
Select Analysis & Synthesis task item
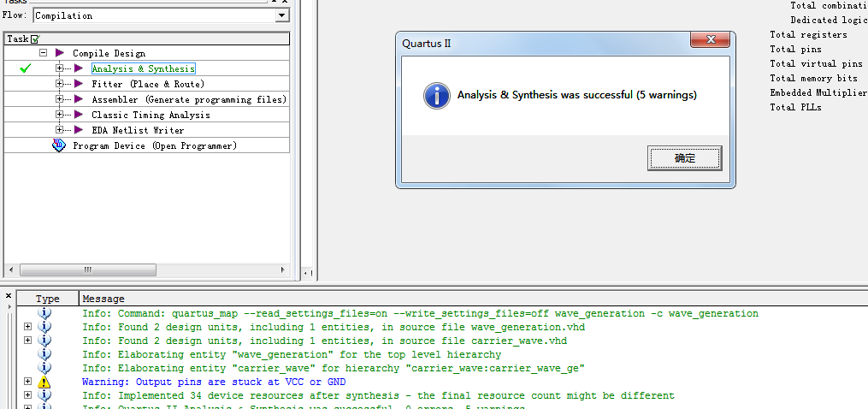pos(143,68)
